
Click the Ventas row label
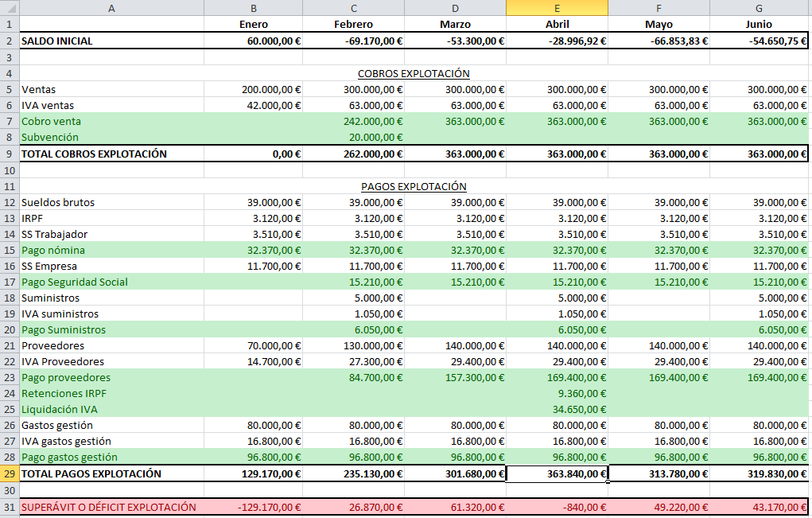coord(38,90)
